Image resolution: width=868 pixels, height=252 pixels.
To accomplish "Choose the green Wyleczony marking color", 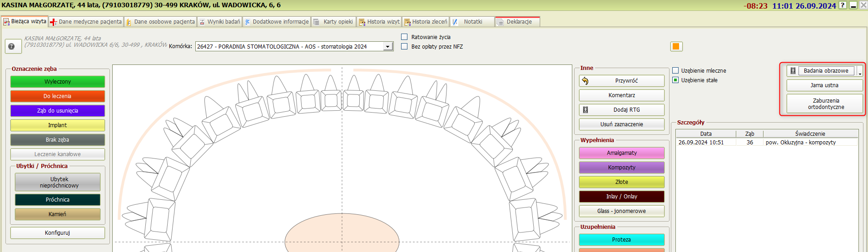I will (58, 82).
